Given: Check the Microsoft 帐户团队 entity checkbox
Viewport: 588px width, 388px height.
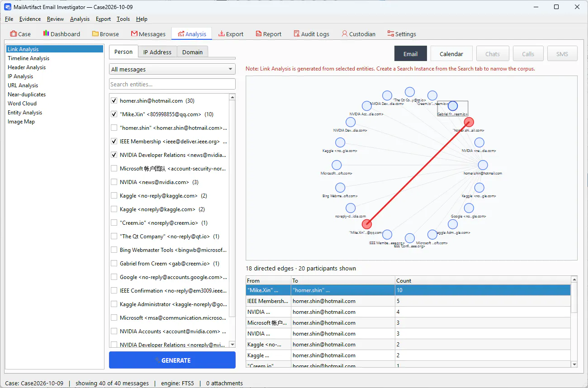Looking at the screenshot, I should (x=114, y=169).
